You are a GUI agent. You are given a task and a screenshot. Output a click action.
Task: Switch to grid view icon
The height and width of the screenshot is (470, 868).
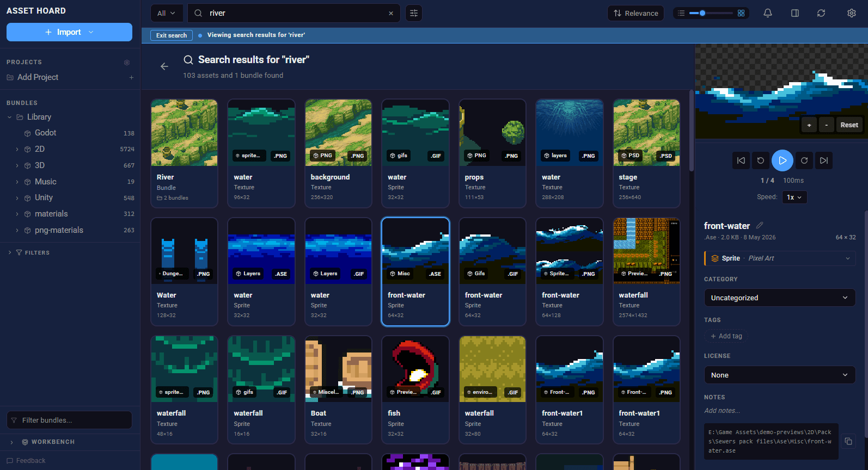click(x=741, y=13)
